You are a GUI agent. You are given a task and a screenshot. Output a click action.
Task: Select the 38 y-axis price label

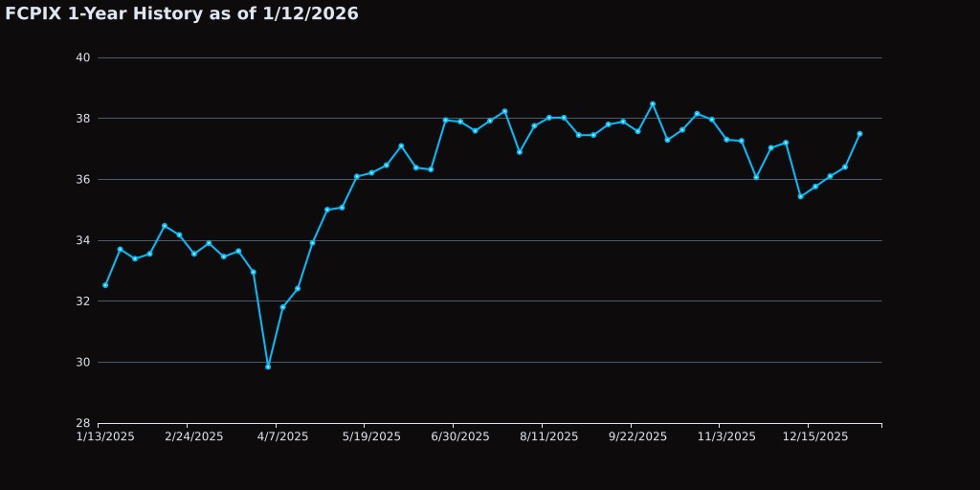pos(83,119)
